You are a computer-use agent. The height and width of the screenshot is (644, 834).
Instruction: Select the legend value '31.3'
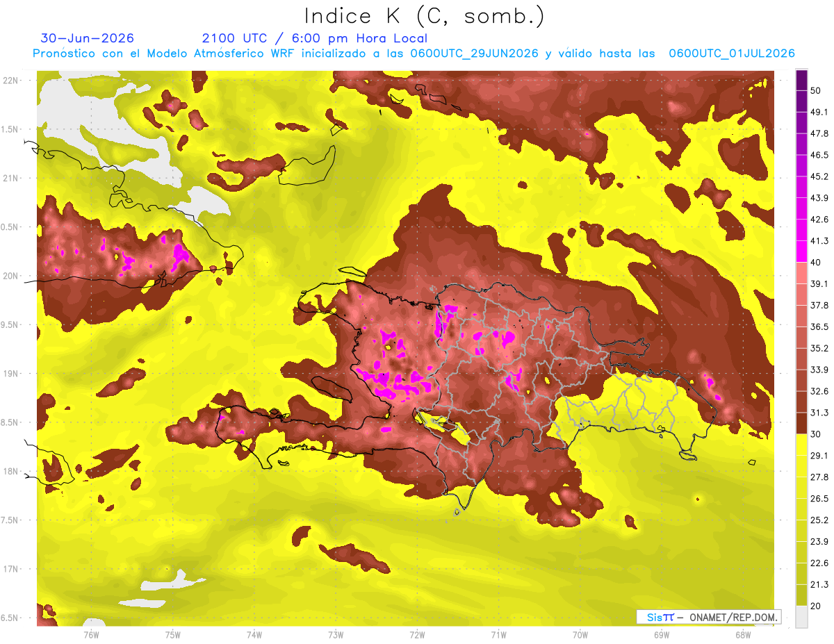[819, 413]
